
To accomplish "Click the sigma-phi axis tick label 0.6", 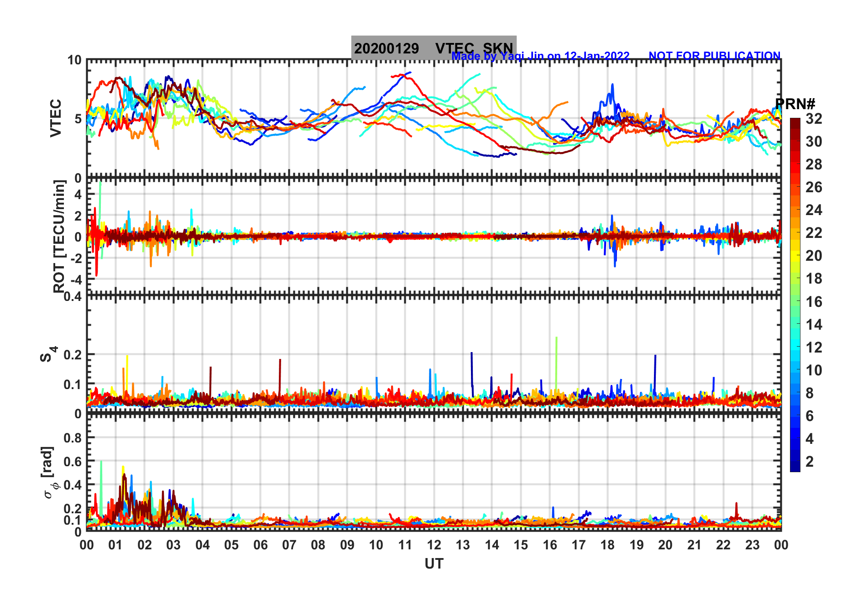I will [73, 462].
